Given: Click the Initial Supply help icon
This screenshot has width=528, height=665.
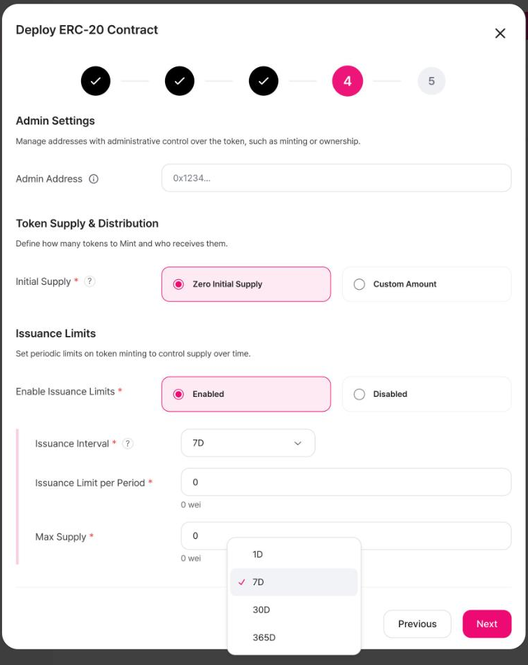Looking at the screenshot, I should (x=89, y=281).
